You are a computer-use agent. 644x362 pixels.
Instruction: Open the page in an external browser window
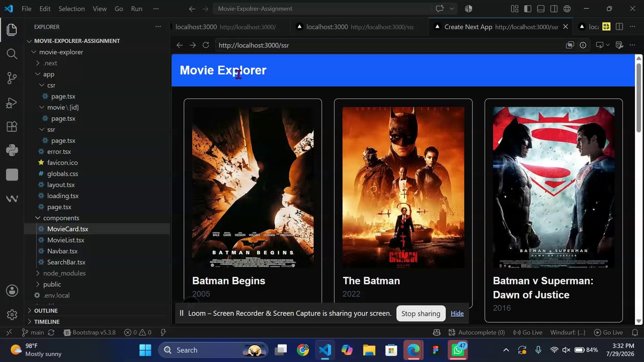click(x=570, y=45)
